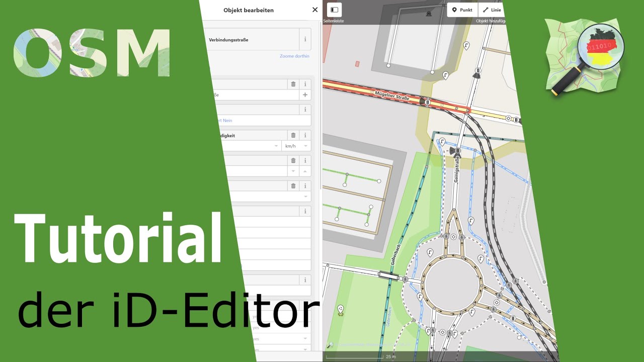Show info for the field ending in 'ße'
The width and height of the screenshot is (644, 362).
pos(305,84)
